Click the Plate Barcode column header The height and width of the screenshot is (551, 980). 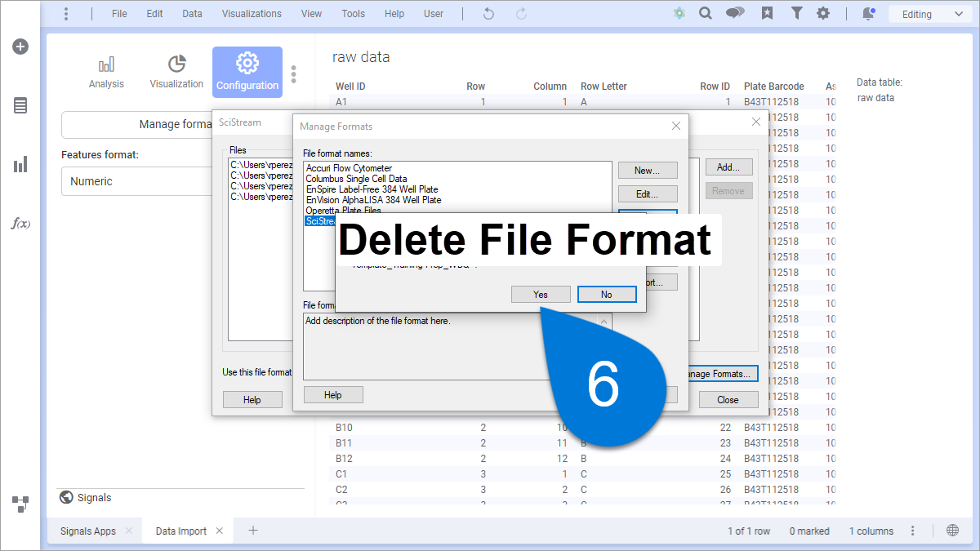point(773,87)
